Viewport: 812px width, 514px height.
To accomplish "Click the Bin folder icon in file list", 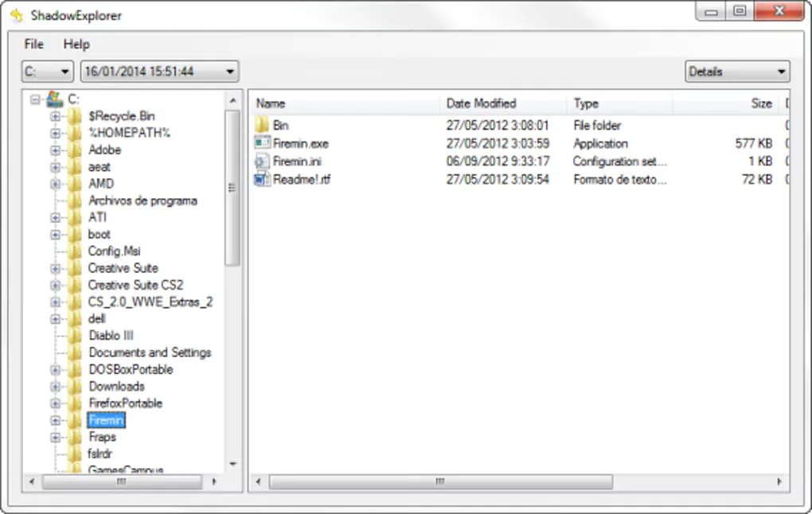I will click(262, 125).
